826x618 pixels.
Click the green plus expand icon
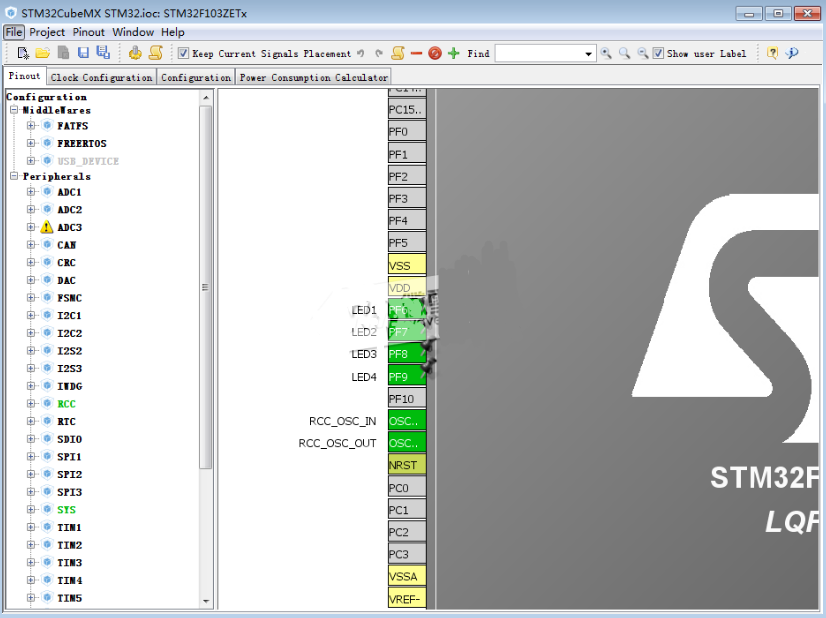(x=454, y=53)
